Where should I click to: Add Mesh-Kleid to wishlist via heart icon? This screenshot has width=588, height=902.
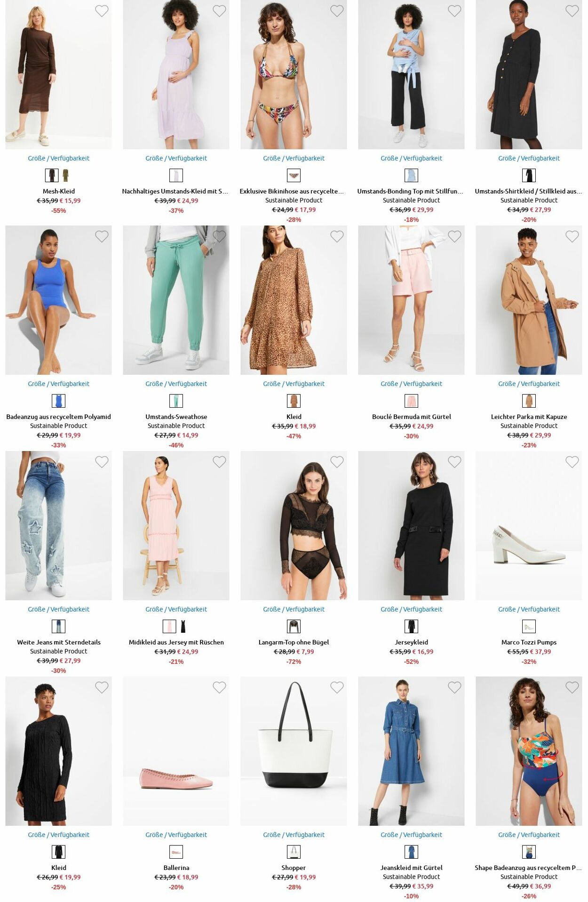[x=102, y=11]
